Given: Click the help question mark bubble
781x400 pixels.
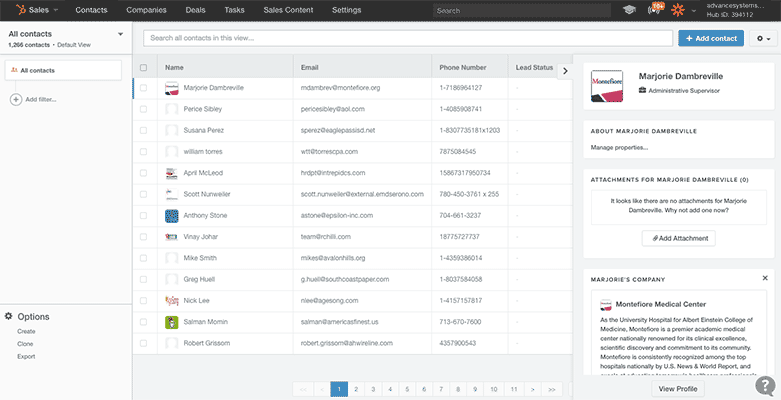Looking at the screenshot, I should click(x=765, y=385).
